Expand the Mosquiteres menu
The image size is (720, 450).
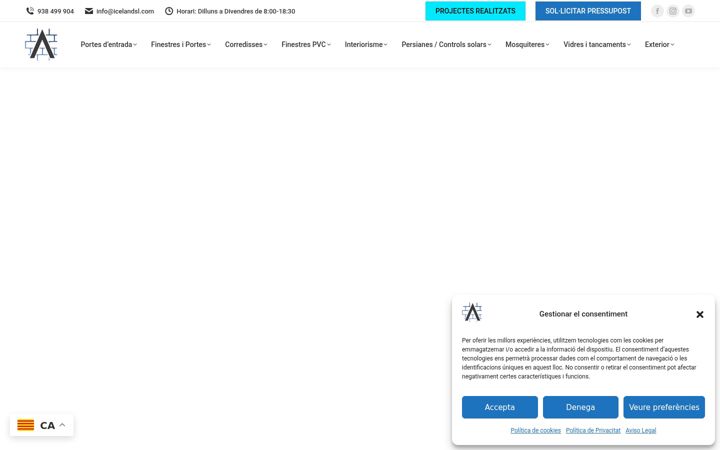[x=527, y=45]
